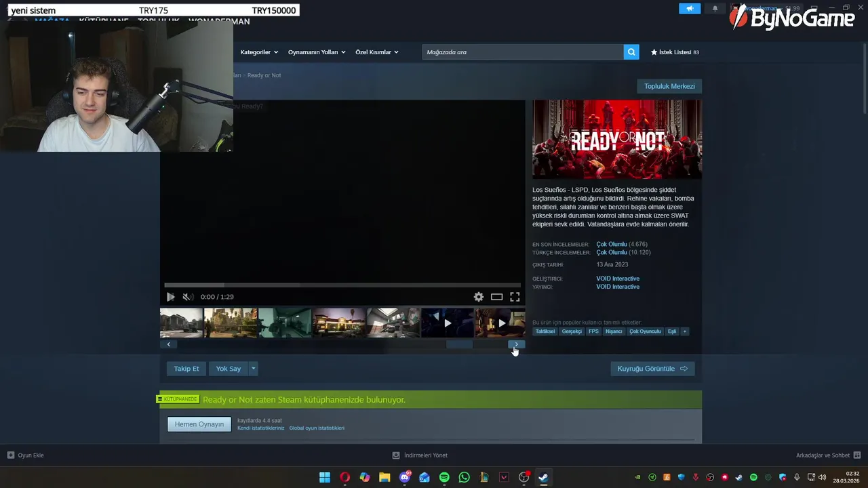Viewport: 868px width, 488px height.
Task: Expand the Kategoriler dropdown
Action: [x=259, y=52]
